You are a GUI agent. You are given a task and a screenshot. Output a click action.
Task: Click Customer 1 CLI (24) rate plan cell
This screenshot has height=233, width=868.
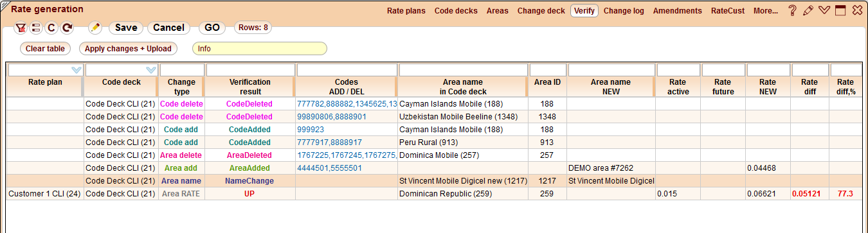pos(44,193)
